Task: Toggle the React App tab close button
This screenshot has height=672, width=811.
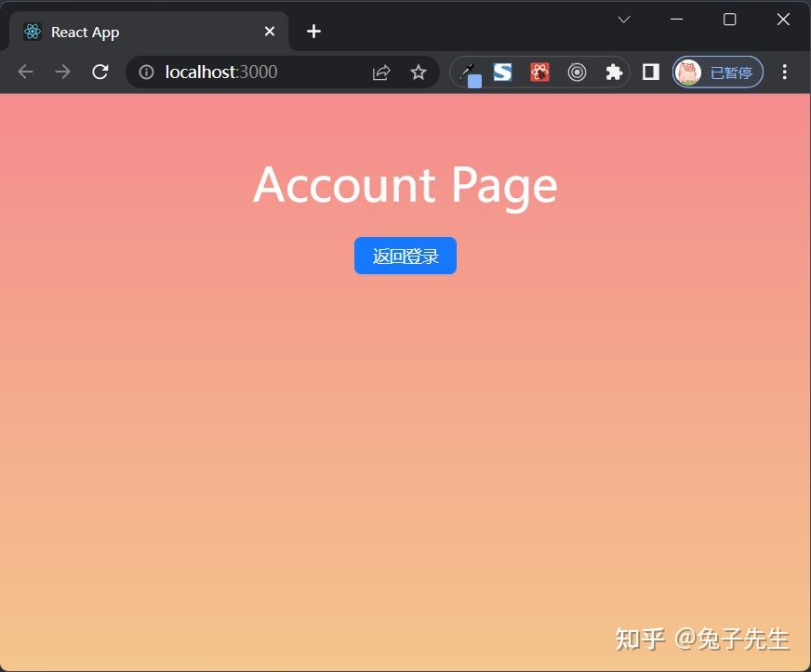Action: [x=269, y=31]
